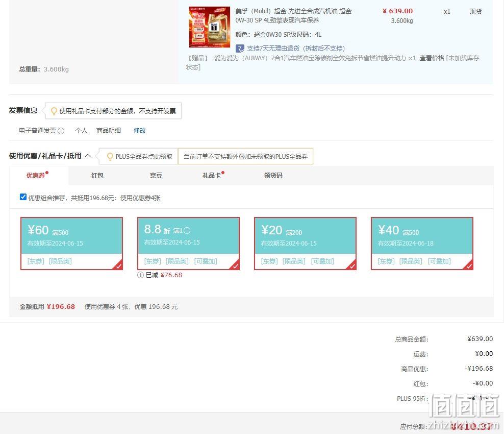Image resolution: width=504 pixels, height=434 pixels.
Task: Click the PLUS全品券 lightbulb icon
Action: tap(110, 157)
